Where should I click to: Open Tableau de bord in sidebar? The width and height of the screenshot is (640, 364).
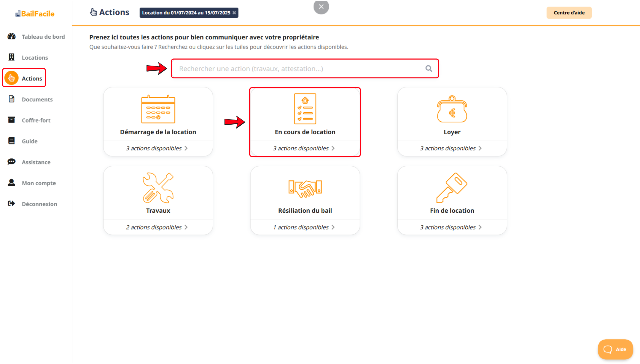point(43,37)
